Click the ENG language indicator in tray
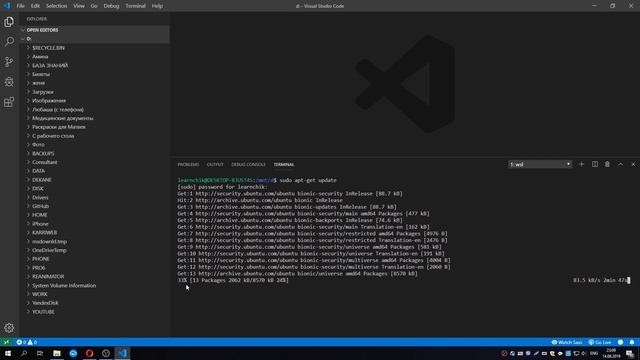The image size is (640, 360). [594, 353]
